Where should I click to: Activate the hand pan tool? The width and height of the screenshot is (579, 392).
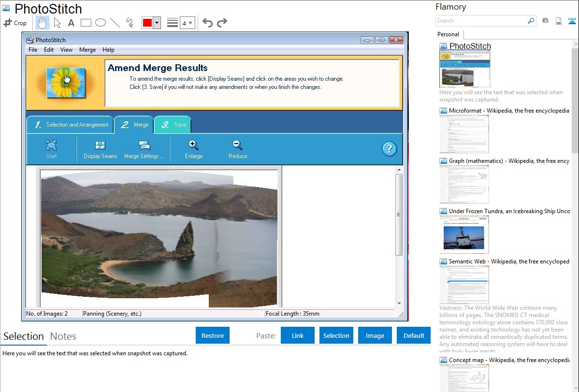42,23
